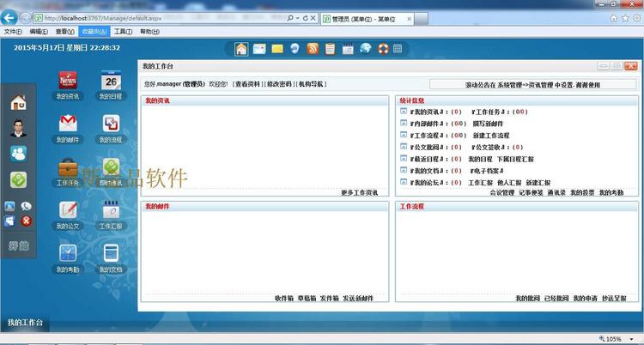Click the 更多工作资讯 link
Screen dimensions: 644x345
[360, 192]
